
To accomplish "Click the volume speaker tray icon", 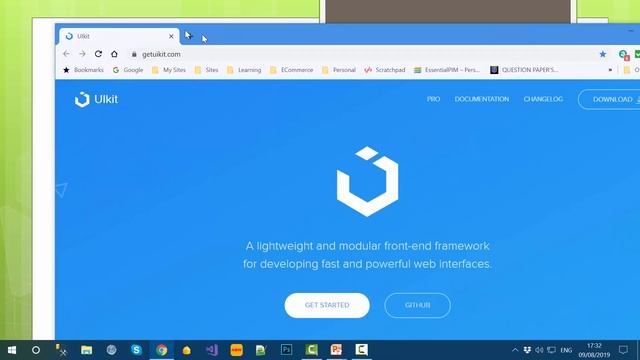I will [x=539, y=350].
